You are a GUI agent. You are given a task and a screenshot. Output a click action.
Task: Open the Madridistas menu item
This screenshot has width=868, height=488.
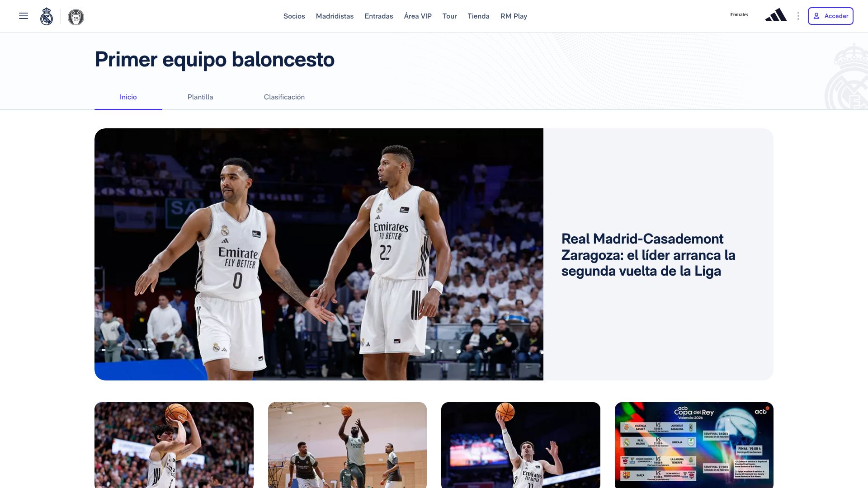(335, 16)
